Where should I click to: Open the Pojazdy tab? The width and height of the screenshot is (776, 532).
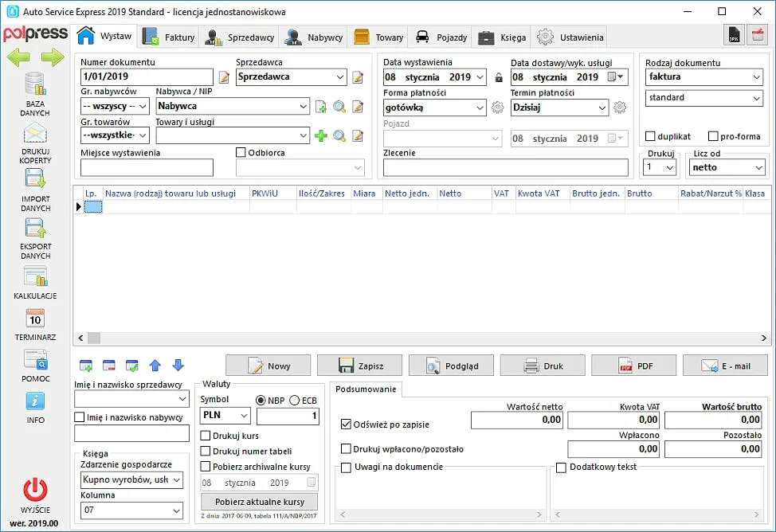pos(442,37)
